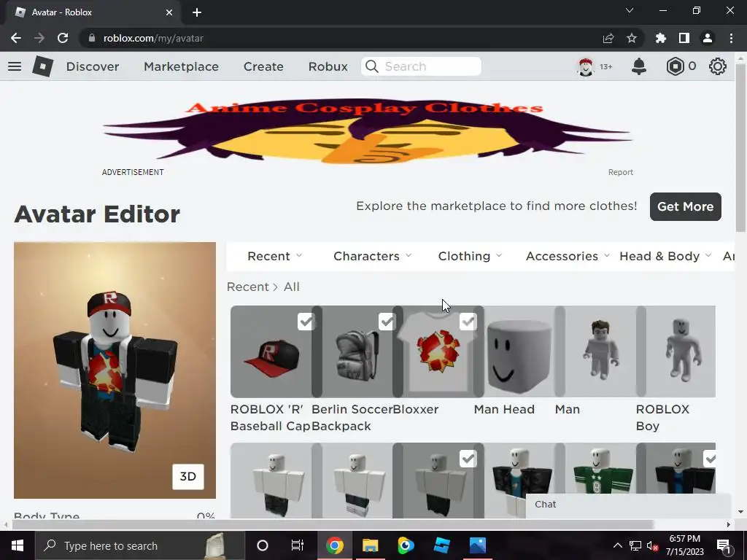Open the hamburger navigation menu

point(15,66)
